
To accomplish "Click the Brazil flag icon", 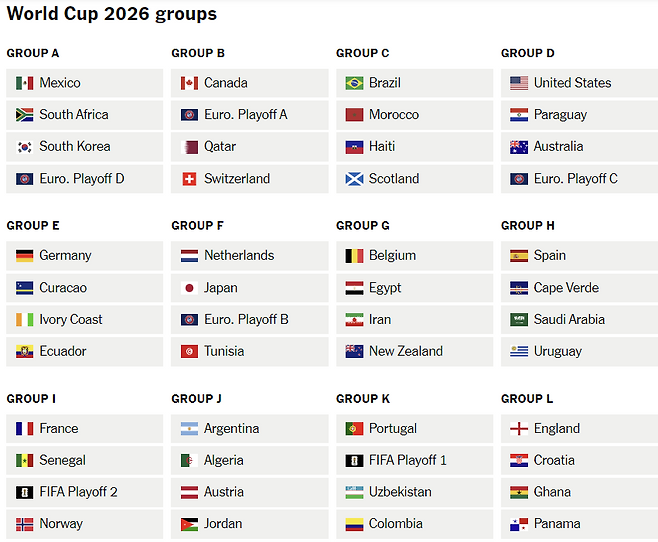I will point(354,83).
